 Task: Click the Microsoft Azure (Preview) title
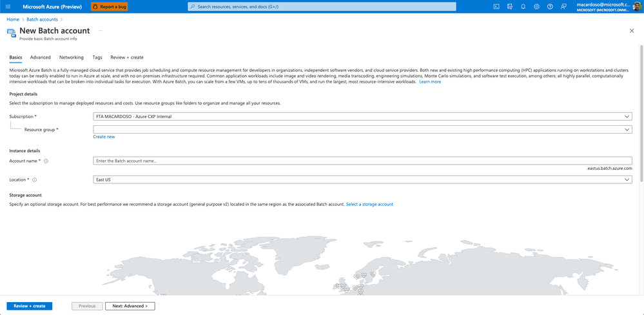tap(52, 6)
